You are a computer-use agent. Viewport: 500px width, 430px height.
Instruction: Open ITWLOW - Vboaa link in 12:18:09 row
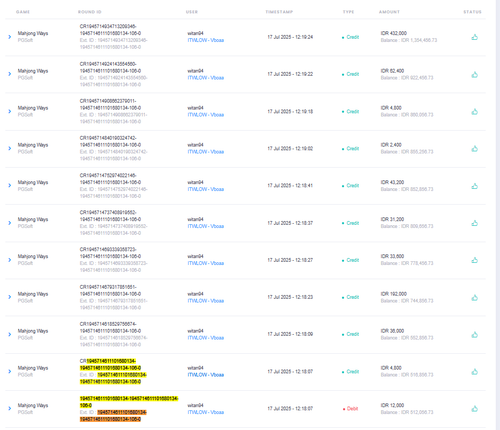(206, 338)
